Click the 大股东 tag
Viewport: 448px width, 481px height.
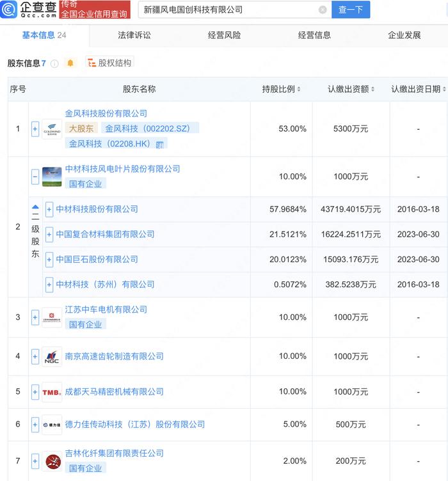pyautogui.click(x=81, y=129)
